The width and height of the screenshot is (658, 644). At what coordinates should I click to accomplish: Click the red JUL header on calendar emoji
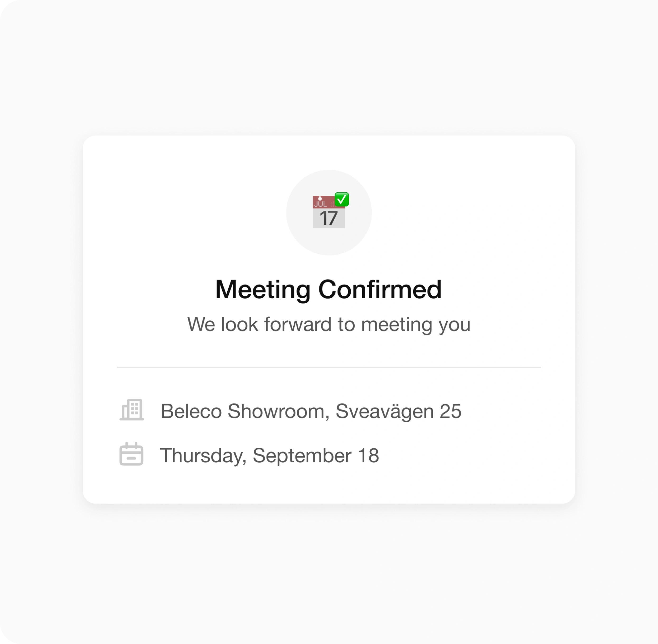[x=323, y=202]
